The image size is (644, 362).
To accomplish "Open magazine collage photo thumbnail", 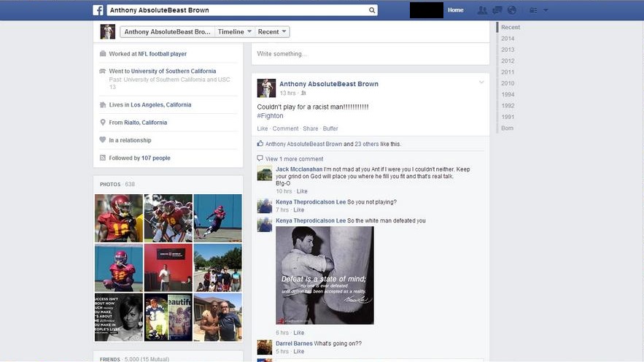I will point(168,317).
